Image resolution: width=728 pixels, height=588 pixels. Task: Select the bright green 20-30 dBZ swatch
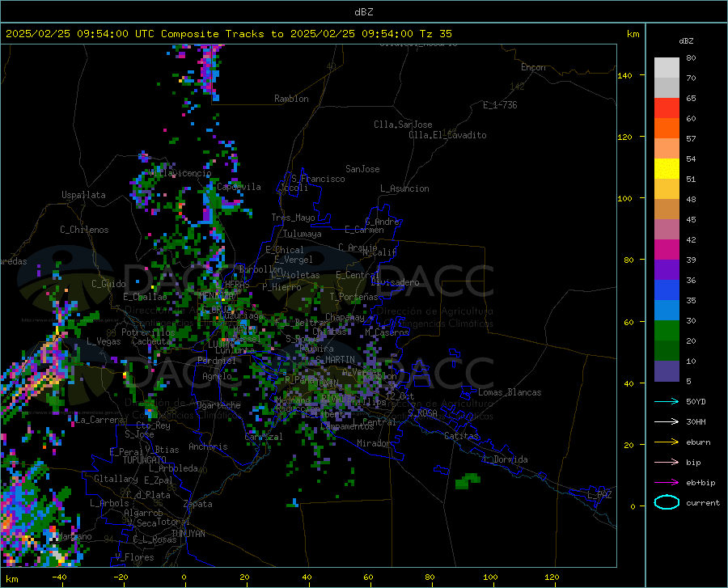coord(667,331)
